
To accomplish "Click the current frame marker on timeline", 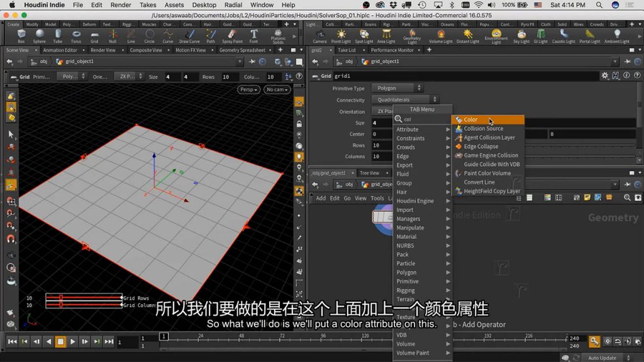I will point(164,337).
